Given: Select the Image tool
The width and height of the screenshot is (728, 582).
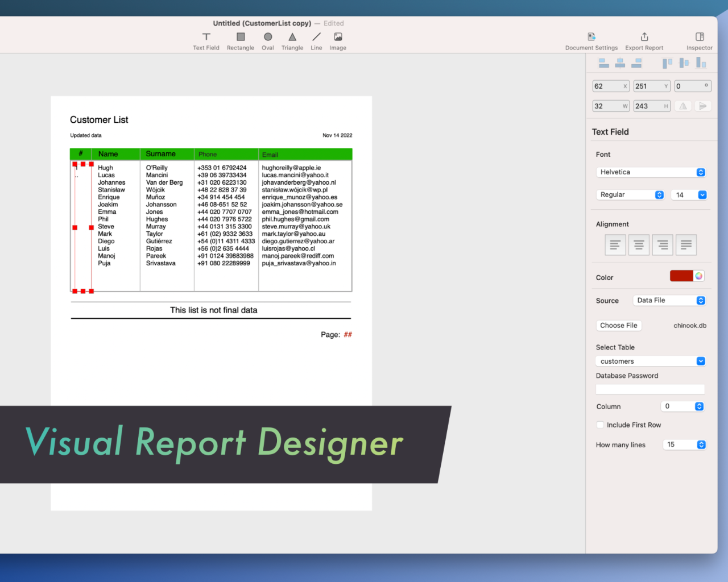Looking at the screenshot, I should (338, 41).
